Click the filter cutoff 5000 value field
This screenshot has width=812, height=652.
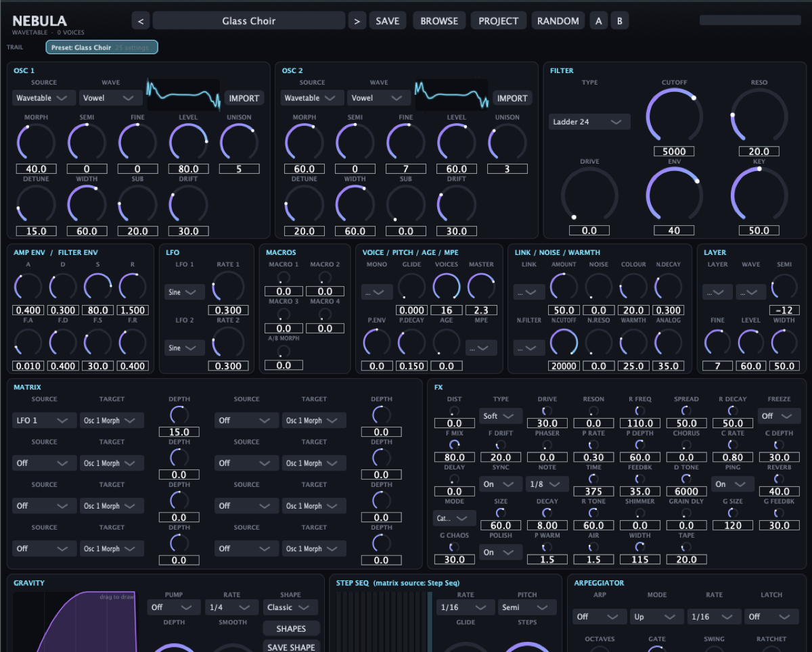pyautogui.click(x=674, y=152)
